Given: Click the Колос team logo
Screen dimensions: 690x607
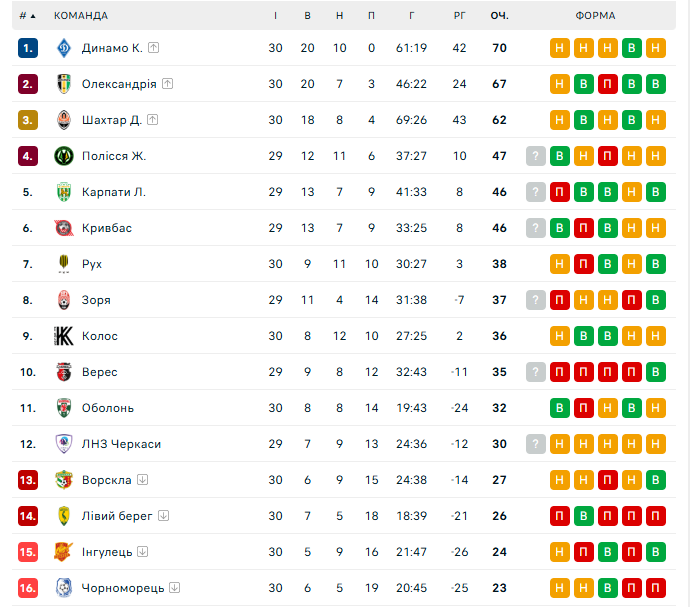Looking at the screenshot, I should click(x=64, y=336).
